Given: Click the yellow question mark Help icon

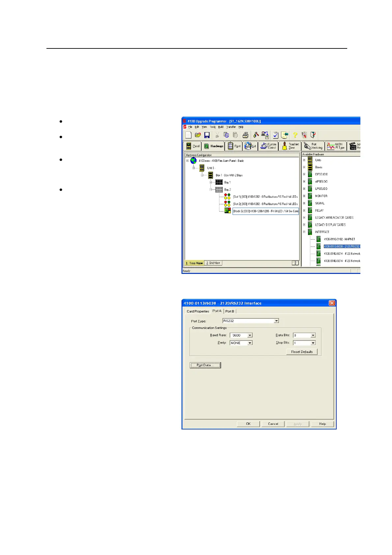Looking at the screenshot, I should click(295, 135).
